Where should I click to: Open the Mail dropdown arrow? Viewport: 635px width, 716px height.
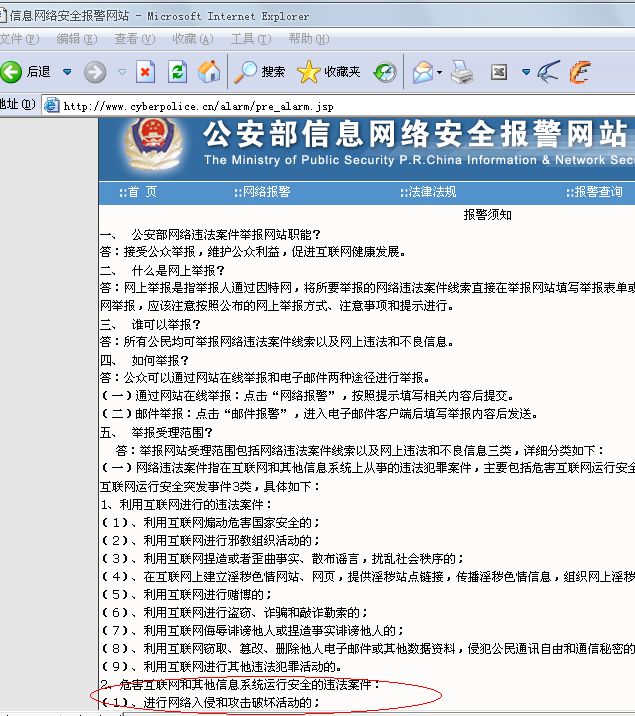tap(439, 72)
